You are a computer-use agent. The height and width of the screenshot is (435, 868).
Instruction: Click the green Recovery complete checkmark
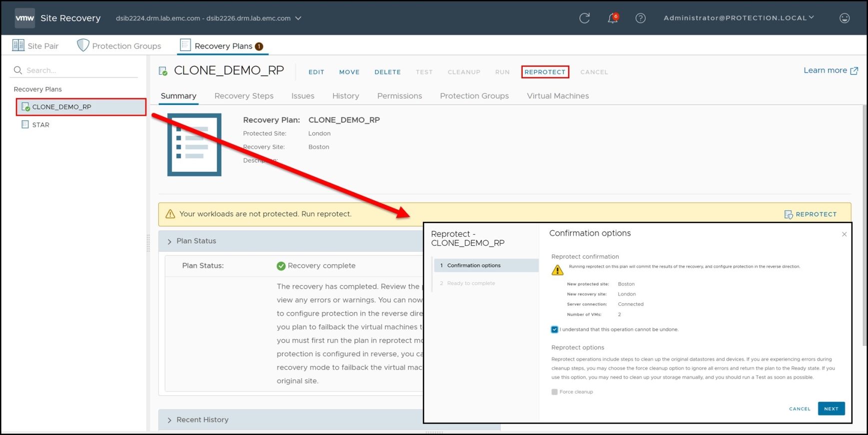pyautogui.click(x=281, y=266)
